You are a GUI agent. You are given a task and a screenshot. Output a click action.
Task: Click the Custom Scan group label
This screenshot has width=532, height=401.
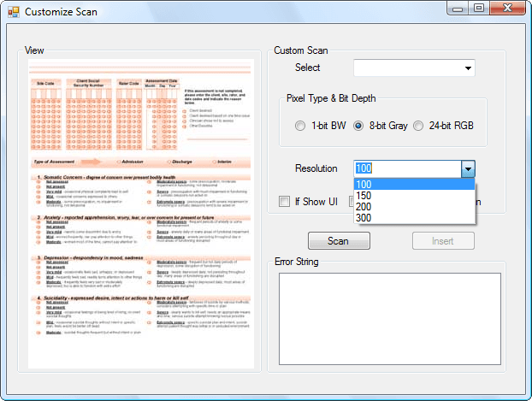pyautogui.click(x=301, y=50)
